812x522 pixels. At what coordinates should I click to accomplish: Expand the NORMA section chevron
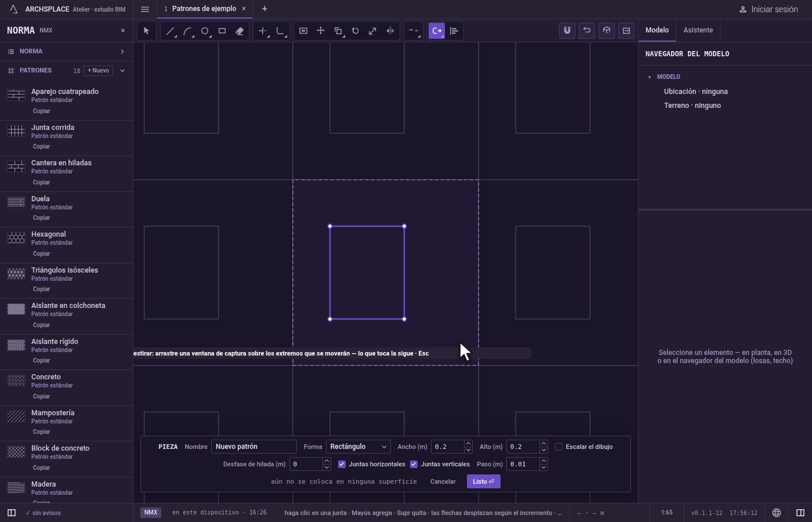click(x=122, y=52)
